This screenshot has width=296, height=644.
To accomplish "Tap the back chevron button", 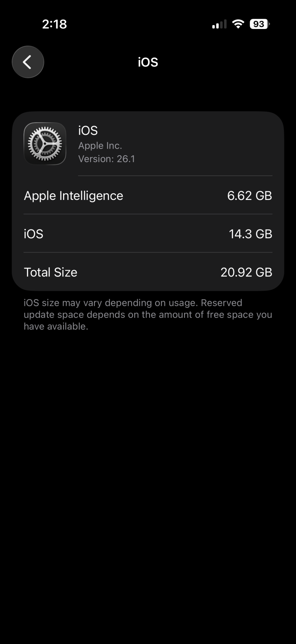I will [28, 62].
